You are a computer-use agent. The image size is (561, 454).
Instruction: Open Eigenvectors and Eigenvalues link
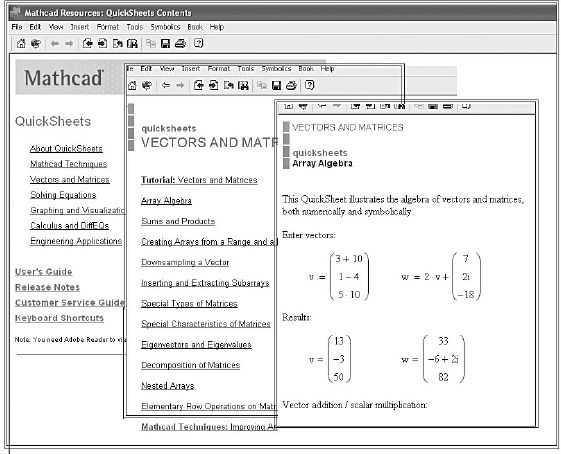point(196,345)
